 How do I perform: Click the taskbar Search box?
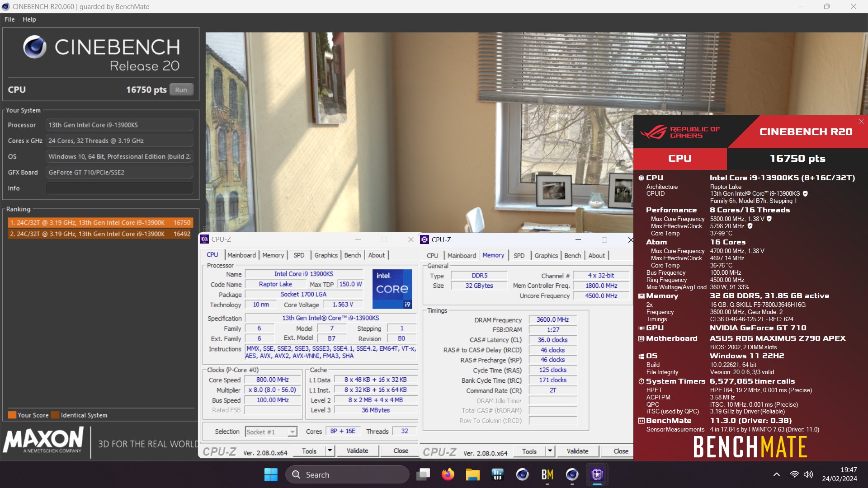[x=347, y=474]
